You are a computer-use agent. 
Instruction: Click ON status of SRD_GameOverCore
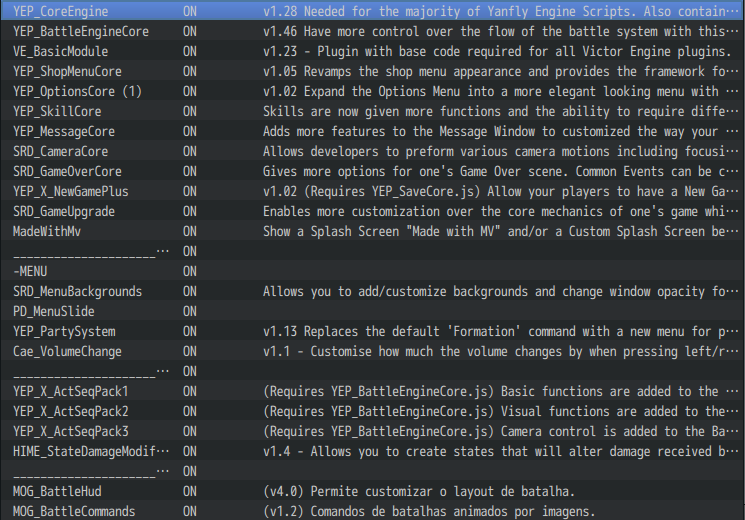tap(190, 171)
